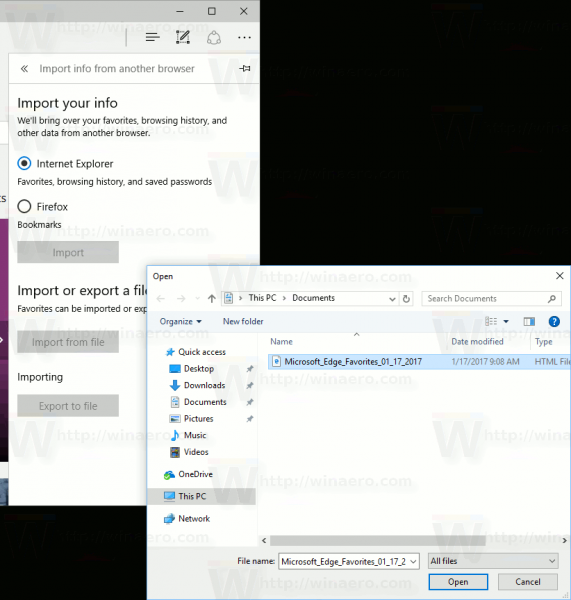This screenshot has width=571, height=600.
Task: Sort by the Name column header
Action: tap(281, 341)
